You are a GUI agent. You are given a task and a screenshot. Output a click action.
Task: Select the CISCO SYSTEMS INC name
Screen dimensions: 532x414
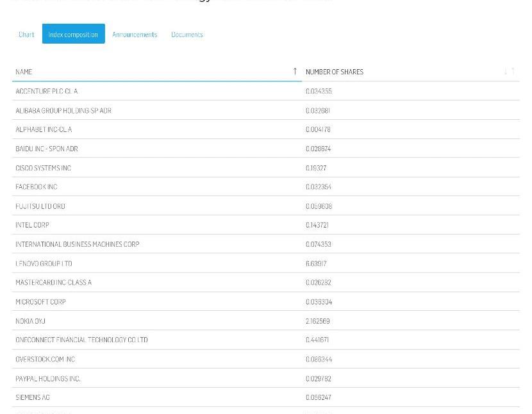coord(44,168)
